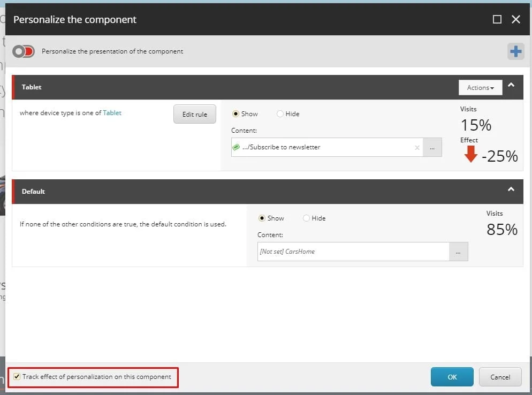
Task: Uncheck Track effect of personalization checkbox
Action: tap(17, 377)
